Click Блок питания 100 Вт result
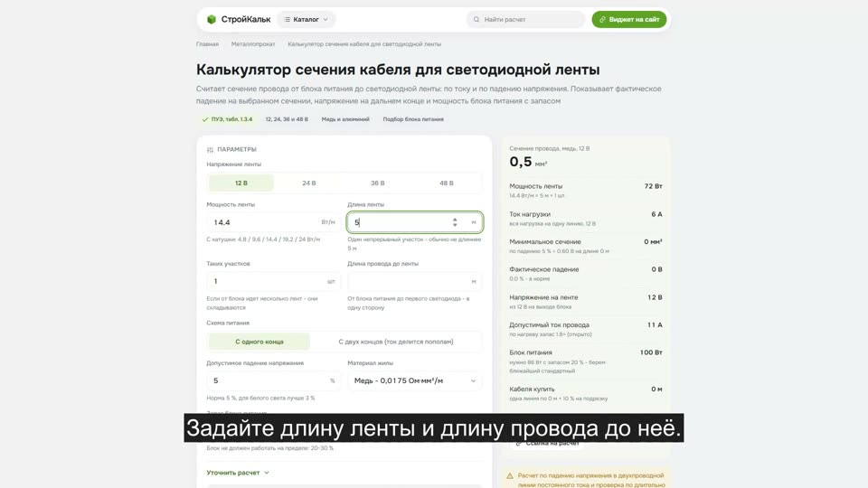868x488 pixels. (586, 361)
